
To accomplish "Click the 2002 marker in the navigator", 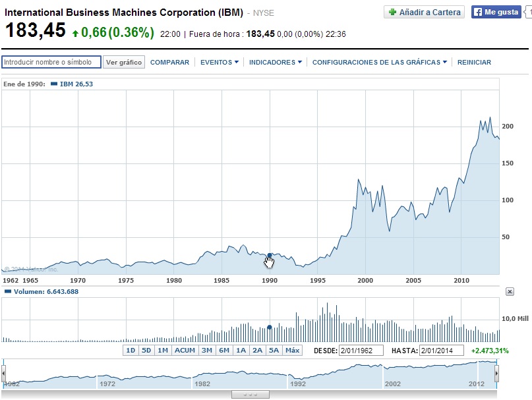I will click(x=392, y=384).
